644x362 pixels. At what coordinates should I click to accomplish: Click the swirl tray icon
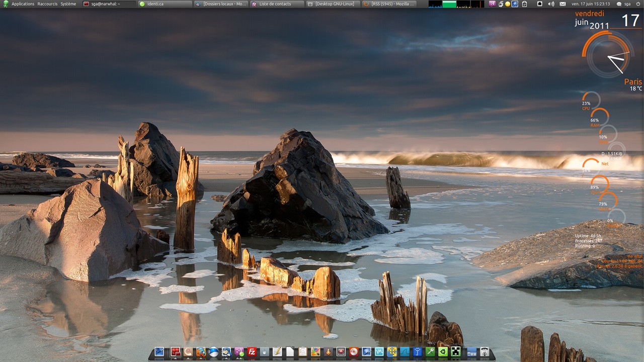pyautogui.click(x=500, y=4)
